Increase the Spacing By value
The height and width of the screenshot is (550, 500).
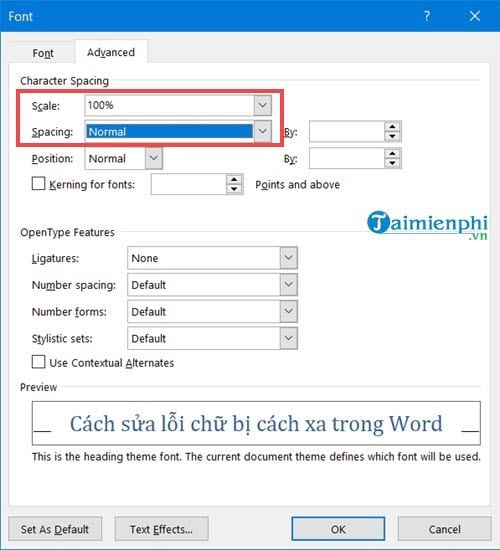(392, 127)
